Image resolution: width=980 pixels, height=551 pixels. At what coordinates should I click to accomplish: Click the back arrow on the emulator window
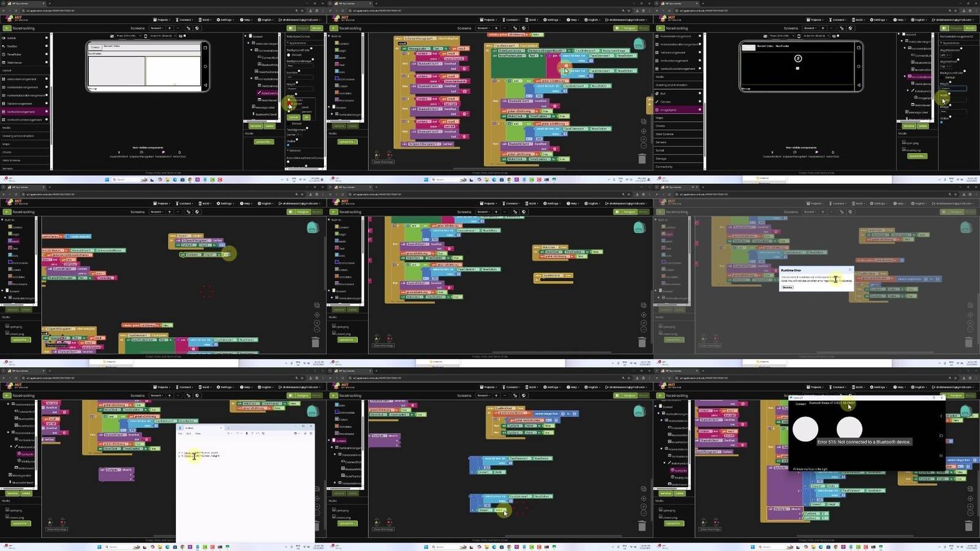[941, 416]
